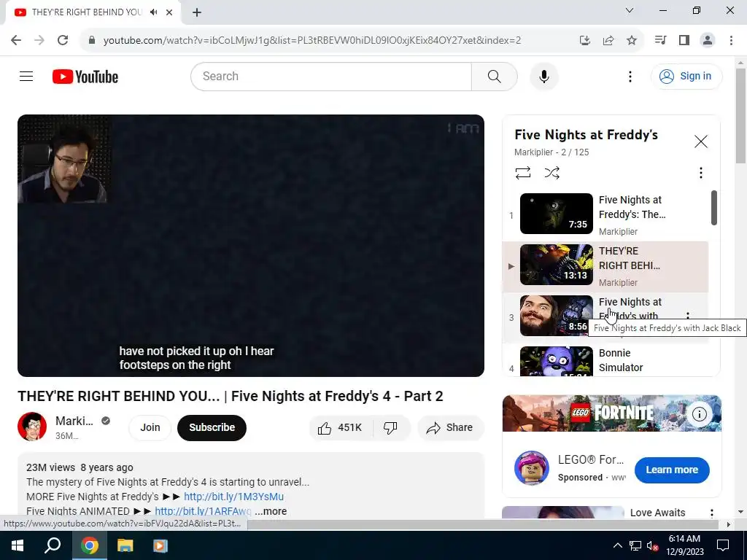747x560 pixels.
Task: Click the address bar URL
Action: click(x=312, y=40)
